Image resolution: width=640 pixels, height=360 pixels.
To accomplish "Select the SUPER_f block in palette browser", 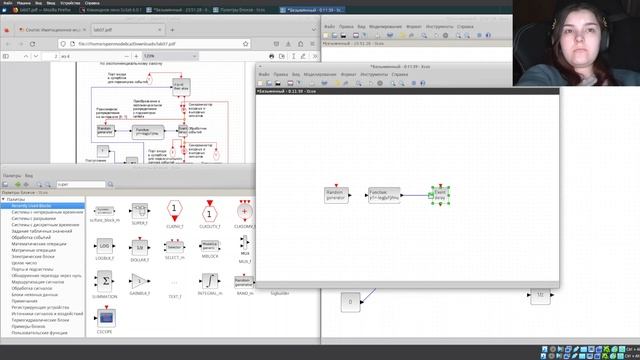I will (140, 211).
